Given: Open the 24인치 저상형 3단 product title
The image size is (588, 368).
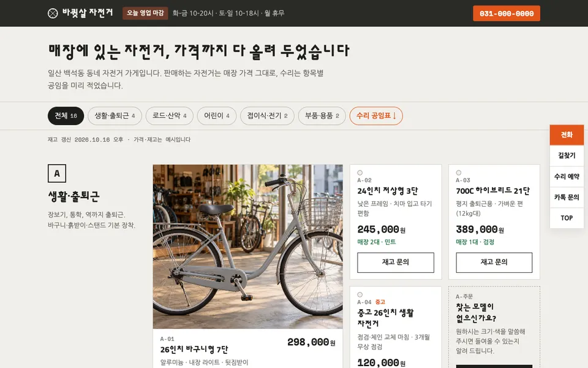Looking at the screenshot, I should 387,191.
